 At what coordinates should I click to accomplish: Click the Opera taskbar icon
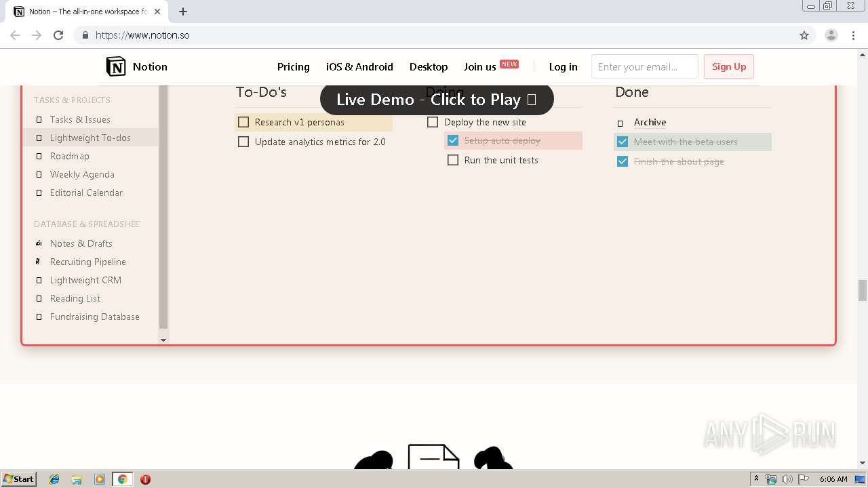(145, 479)
